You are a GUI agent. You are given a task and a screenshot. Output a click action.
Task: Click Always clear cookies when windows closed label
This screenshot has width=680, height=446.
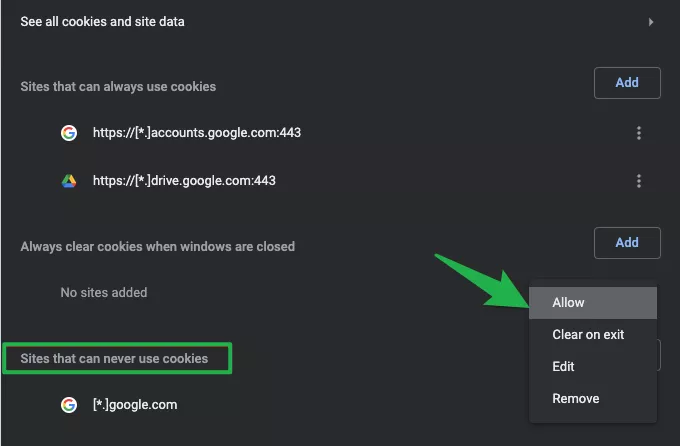pyautogui.click(x=157, y=247)
